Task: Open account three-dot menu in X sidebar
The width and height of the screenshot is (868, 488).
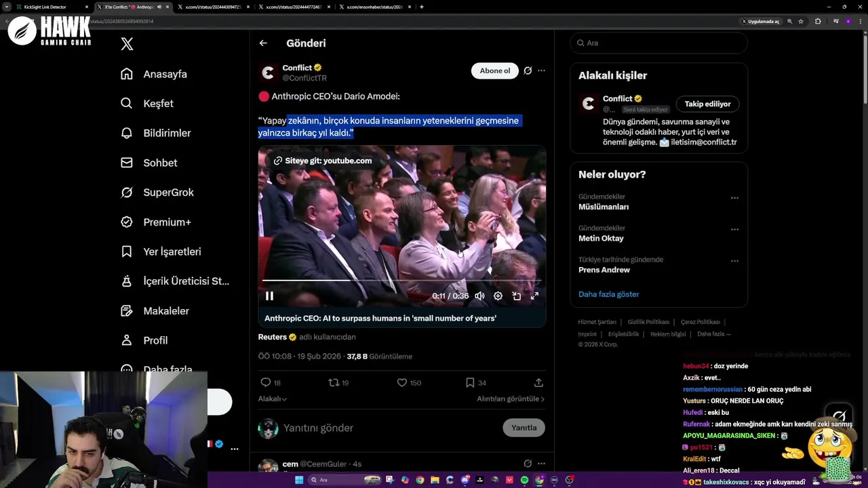Action: tap(234, 449)
